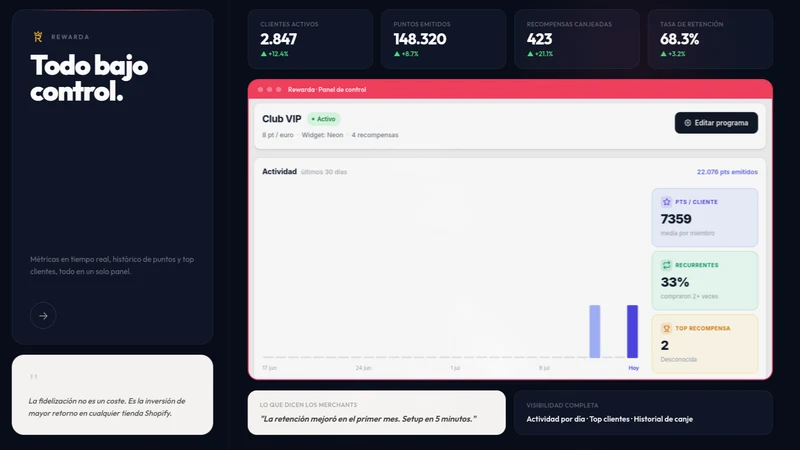
Task: Select the Puntos Emitidos 148.320 card
Action: click(x=443, y=39)
